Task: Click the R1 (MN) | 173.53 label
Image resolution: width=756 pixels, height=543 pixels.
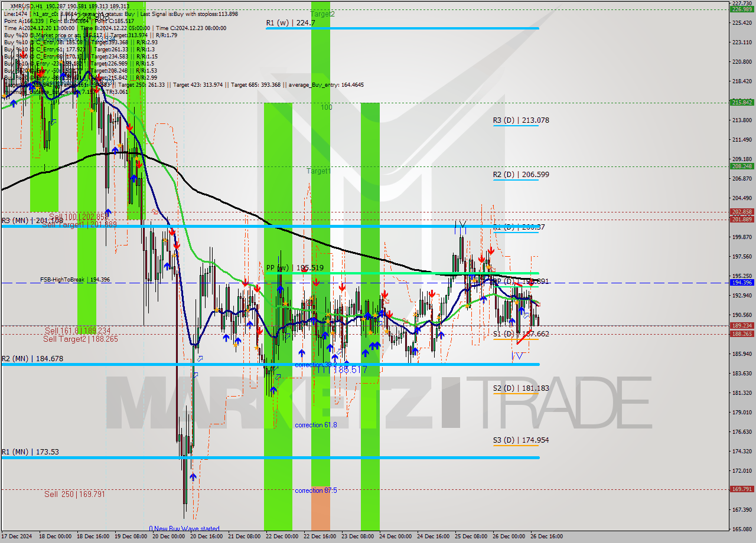Action: pos(30,452)
